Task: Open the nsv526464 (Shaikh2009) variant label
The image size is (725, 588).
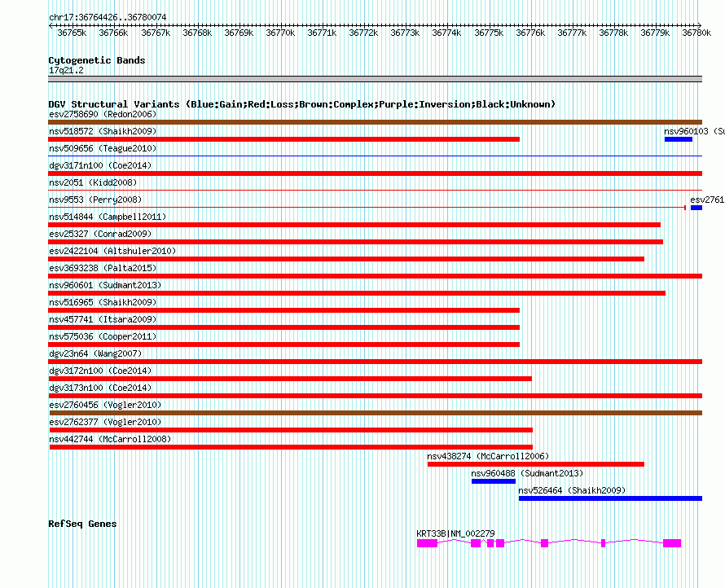Action: (571, 490)
